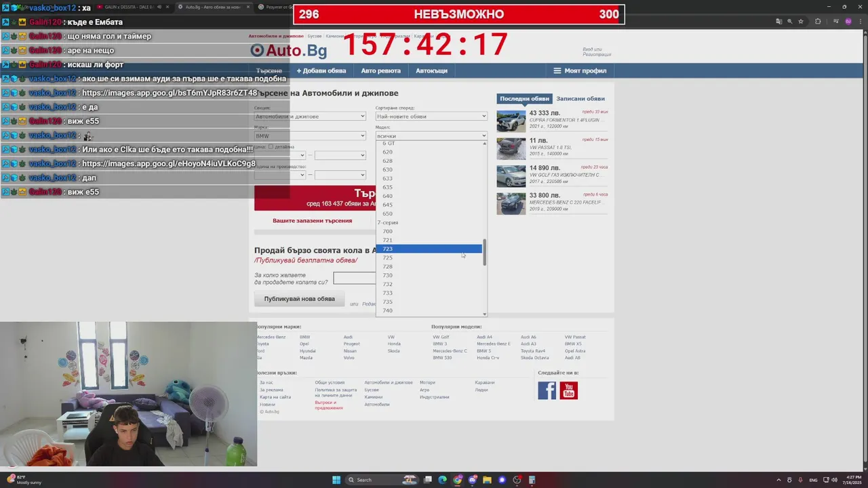The width and height of the screenshot is (868, 488).
Task: Open the Calculator app in the taskbar
Action: click(532, 480)
